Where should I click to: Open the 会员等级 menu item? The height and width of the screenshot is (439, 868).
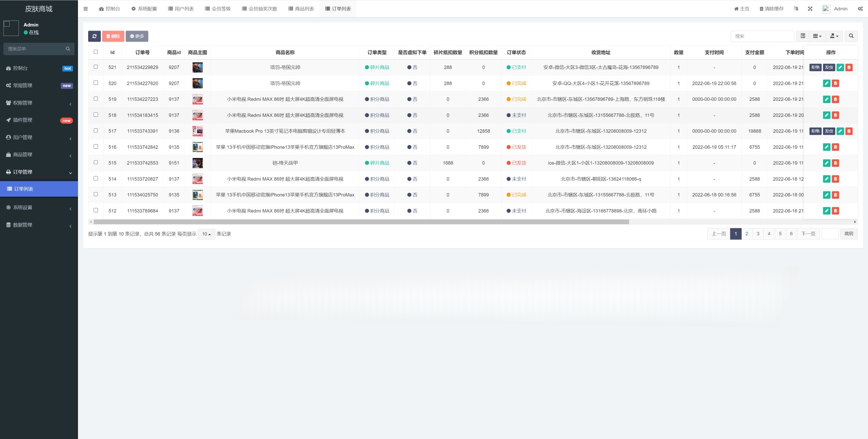218,8
